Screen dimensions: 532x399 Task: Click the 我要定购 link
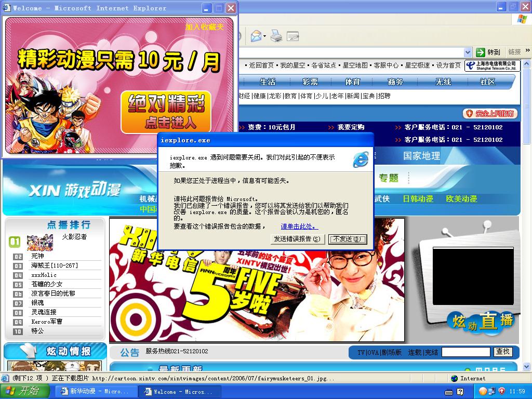click(x=351, y=127)
